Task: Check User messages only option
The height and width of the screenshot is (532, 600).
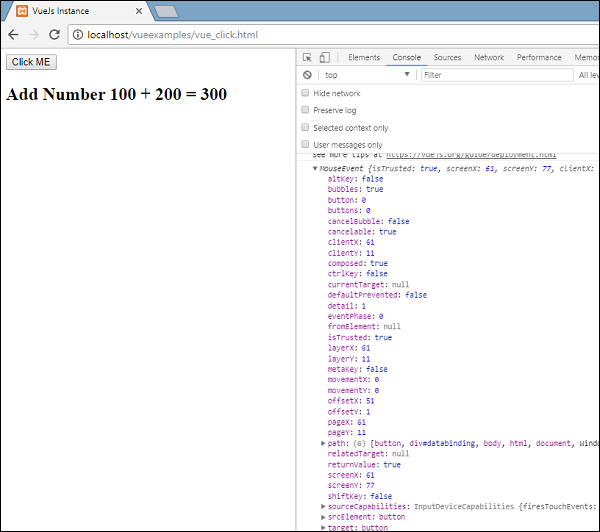Action: pyautogui.click(x=305, y=145)
